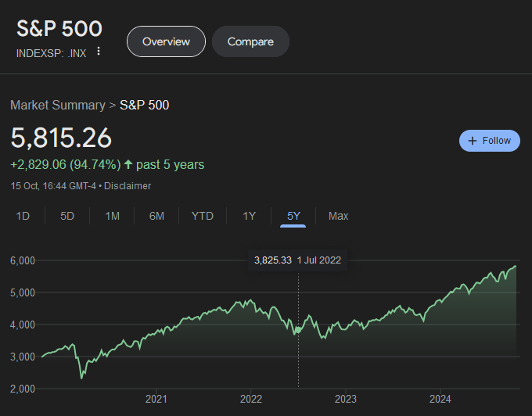Click the Disclaimer link
The image size is (532, 416).
pos(128,186)
